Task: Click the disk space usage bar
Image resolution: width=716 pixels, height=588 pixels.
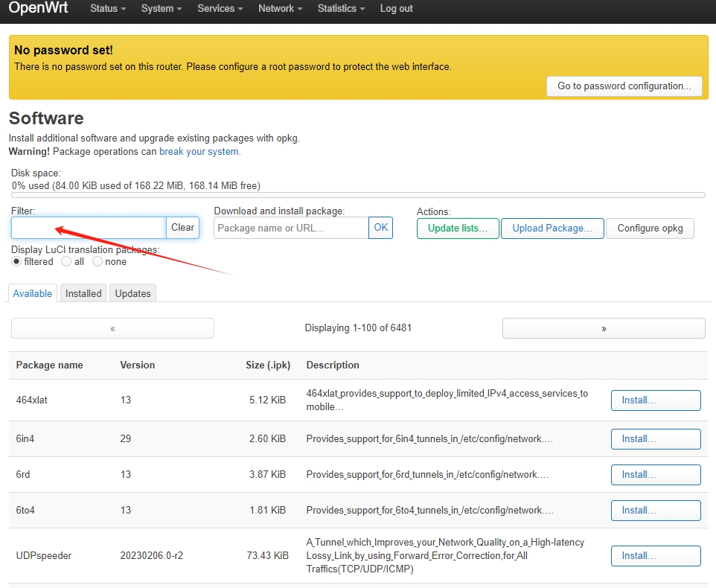Action: pos(359,195)
